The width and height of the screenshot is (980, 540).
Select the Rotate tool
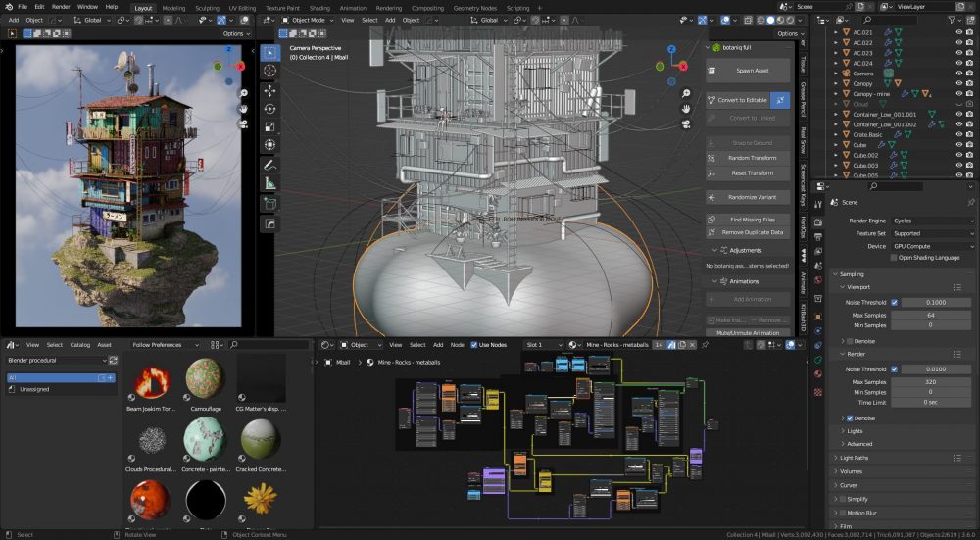pyautogui.click(x=270, y=109)
